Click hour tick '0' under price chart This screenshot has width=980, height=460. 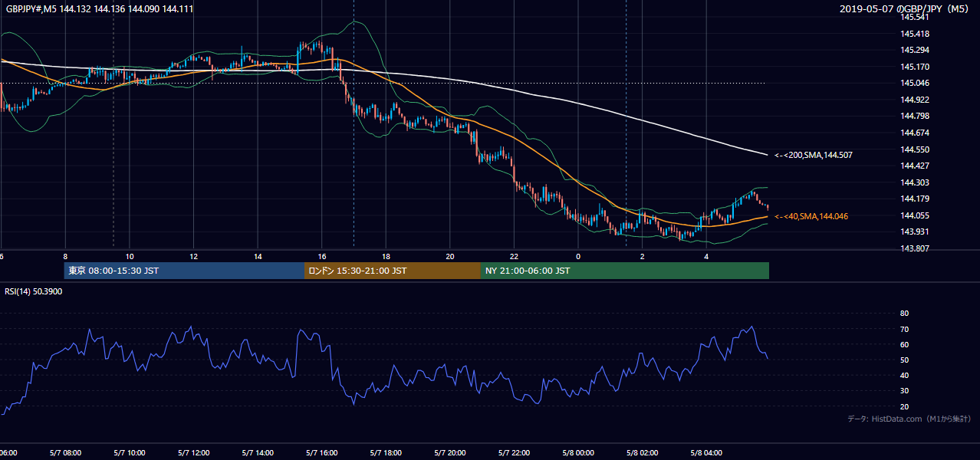click(578, 256)
